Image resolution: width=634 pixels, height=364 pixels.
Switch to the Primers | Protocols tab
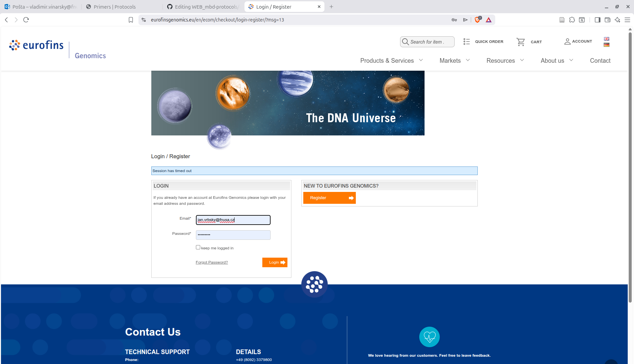tap(114, 7)
